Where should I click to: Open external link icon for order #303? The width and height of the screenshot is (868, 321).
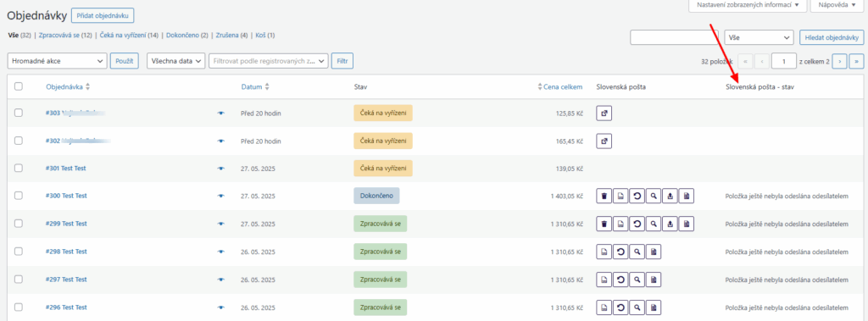click(604, 113)
